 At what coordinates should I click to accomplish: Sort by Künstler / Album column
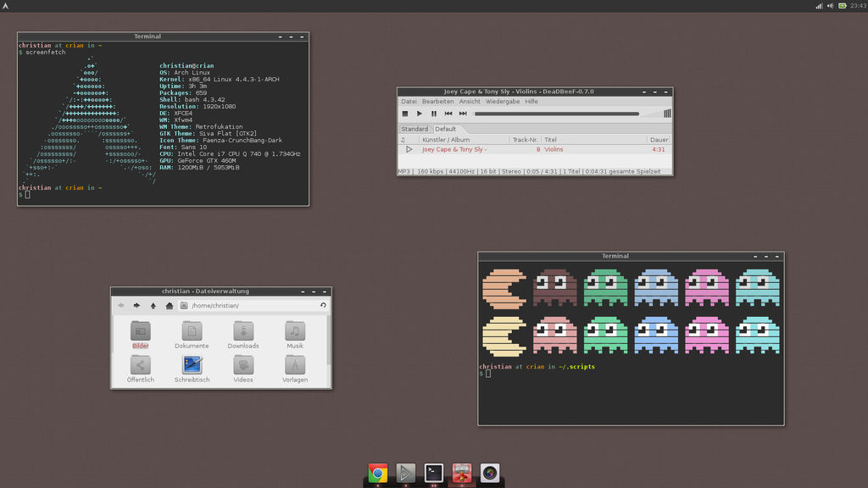[464, 140]
